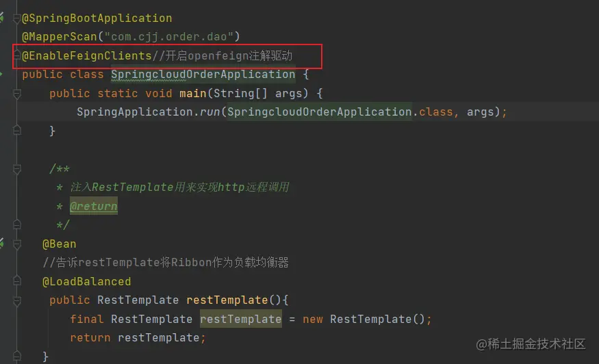Click SpringcloudOrderApplication inside the run arguments

[320, 112]
